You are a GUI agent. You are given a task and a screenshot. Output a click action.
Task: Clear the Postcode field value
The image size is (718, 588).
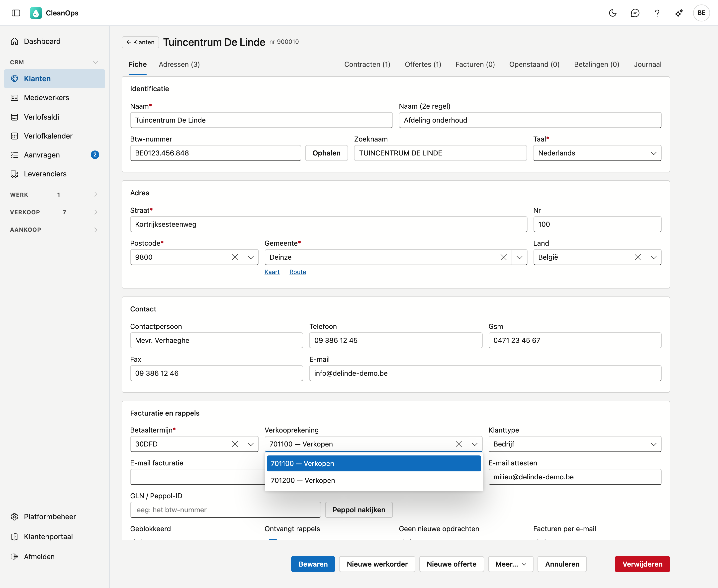click(235, 257)
